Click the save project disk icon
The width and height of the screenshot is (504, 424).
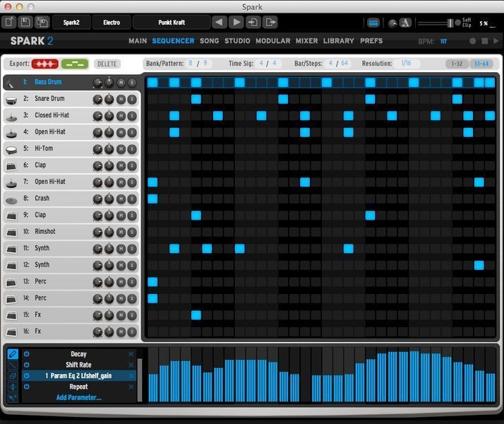(x=25, y=23)
